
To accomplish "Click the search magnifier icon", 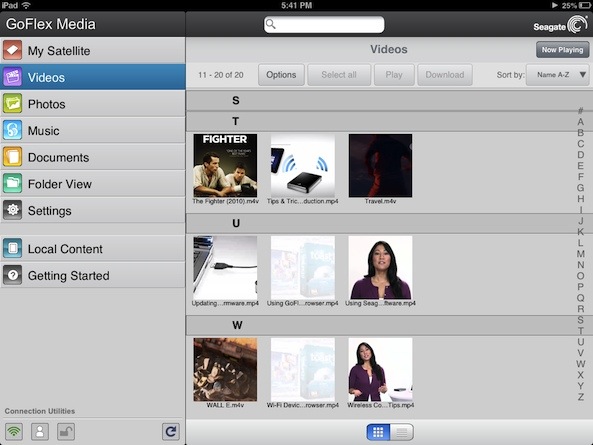I will 270,24.
